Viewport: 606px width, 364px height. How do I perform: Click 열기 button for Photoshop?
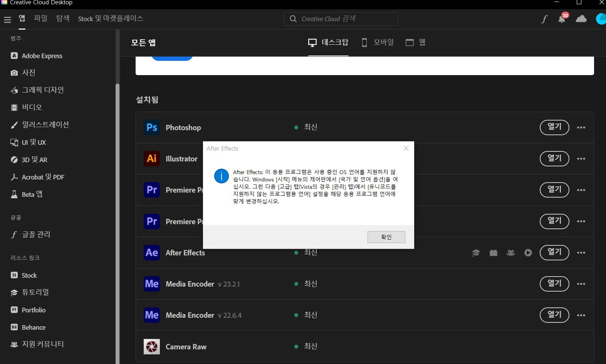point(554,127)
